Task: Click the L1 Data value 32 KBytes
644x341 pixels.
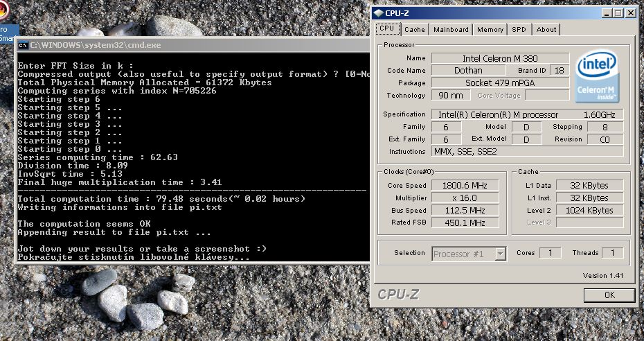Action: [x=589, y=186]
